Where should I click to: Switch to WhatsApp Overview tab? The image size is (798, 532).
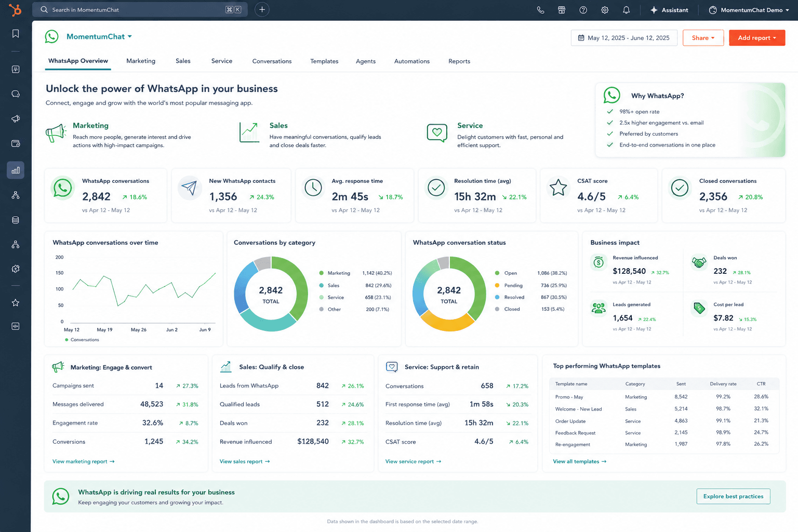[78, 61]
